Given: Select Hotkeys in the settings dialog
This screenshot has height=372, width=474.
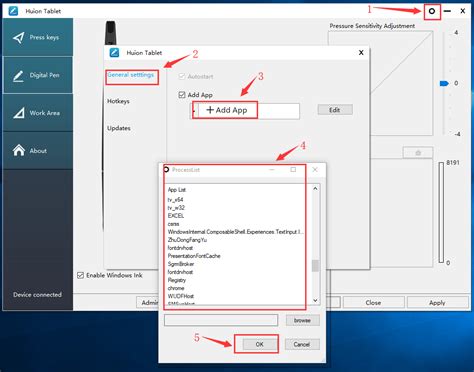Looking at the screenshot, I should (x=118, y=101).
